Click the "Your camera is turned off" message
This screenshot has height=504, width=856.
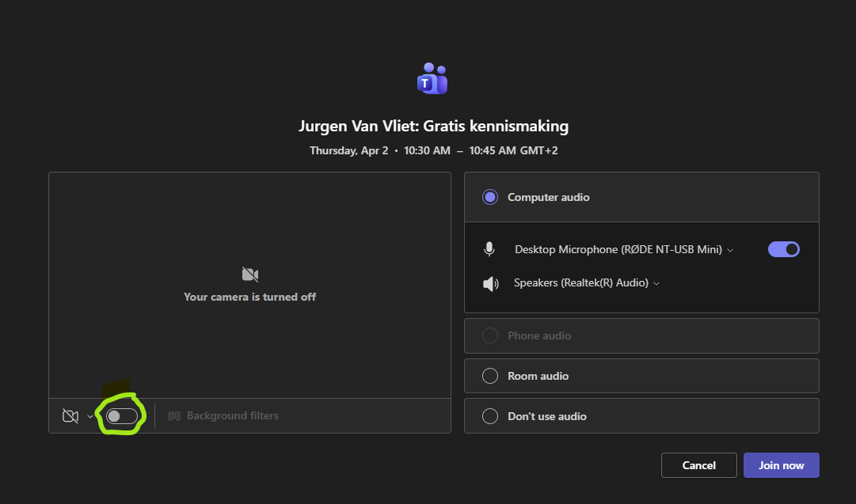[249, 297]
